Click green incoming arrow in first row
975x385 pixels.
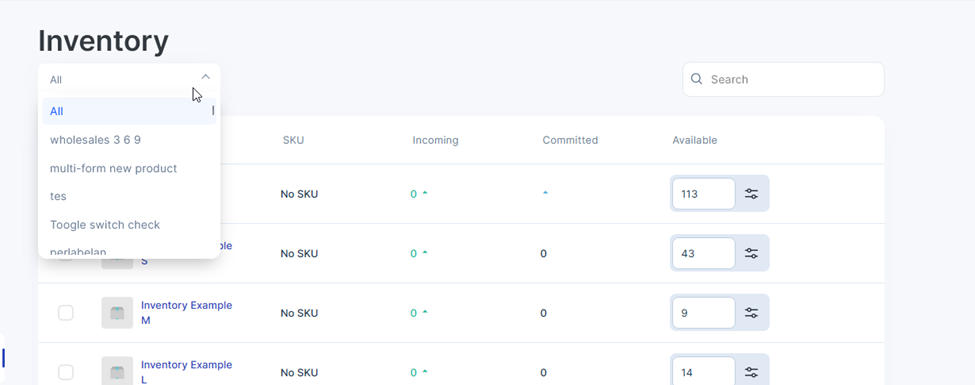tap(425, 193)
